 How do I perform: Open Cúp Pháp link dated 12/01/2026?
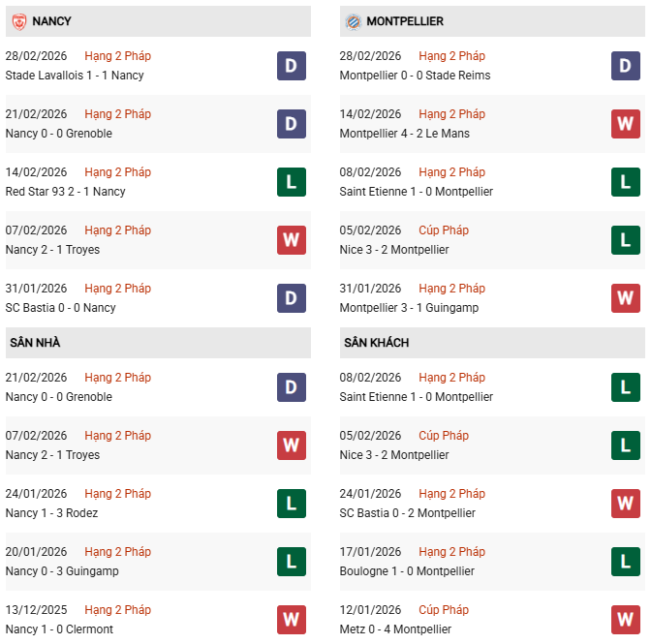click(x=444, y=610)
